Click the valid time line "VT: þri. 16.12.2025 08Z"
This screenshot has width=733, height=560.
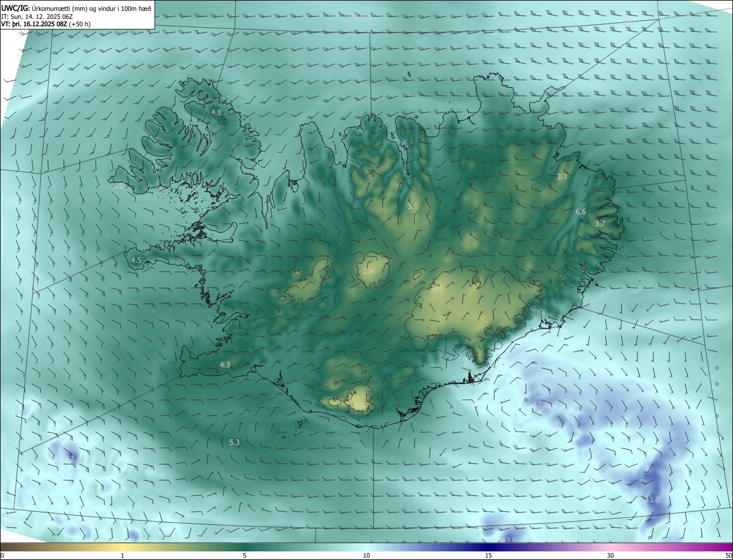(34, 24)
